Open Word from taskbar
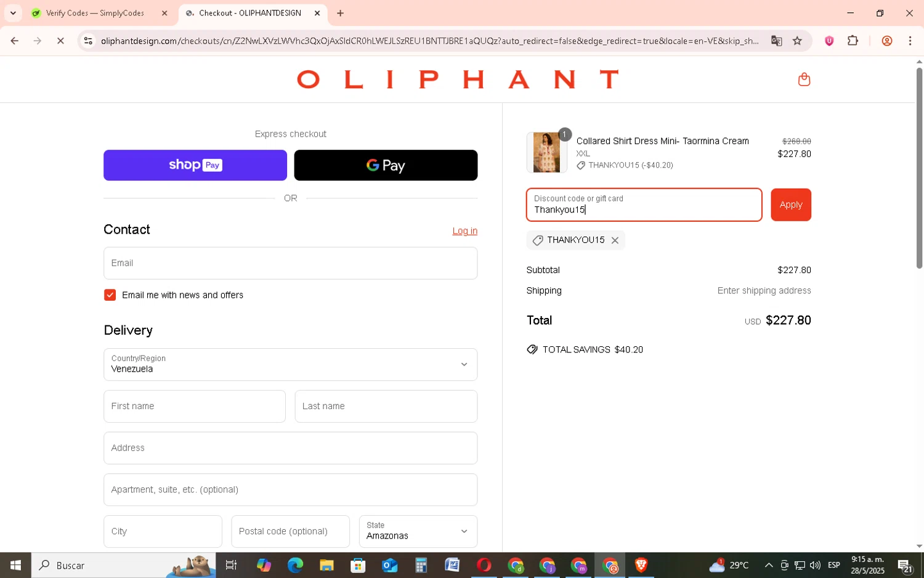 tap(452, 565)
